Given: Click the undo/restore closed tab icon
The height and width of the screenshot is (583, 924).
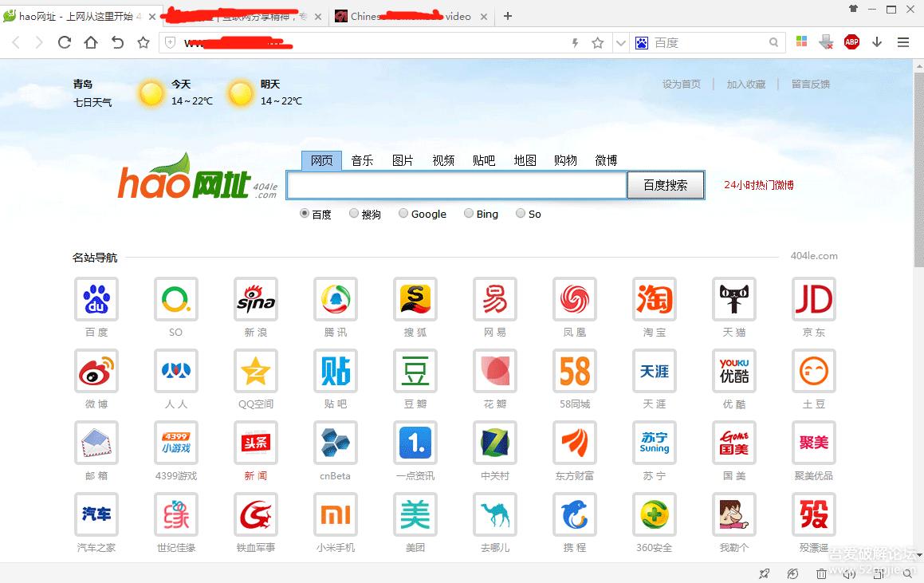Looking at the screenshot, I should (117, 42).
